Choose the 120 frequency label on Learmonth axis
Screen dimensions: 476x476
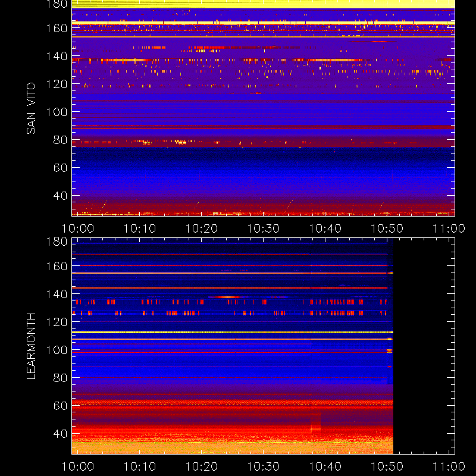(x=57, y=322)
